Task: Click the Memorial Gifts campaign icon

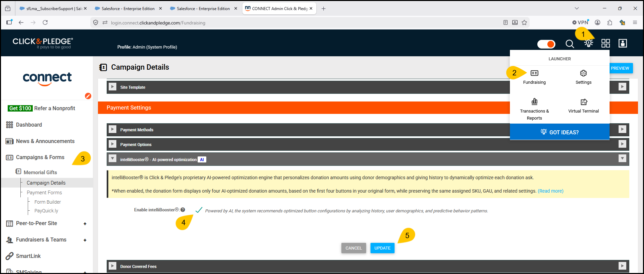Action: 18,172
